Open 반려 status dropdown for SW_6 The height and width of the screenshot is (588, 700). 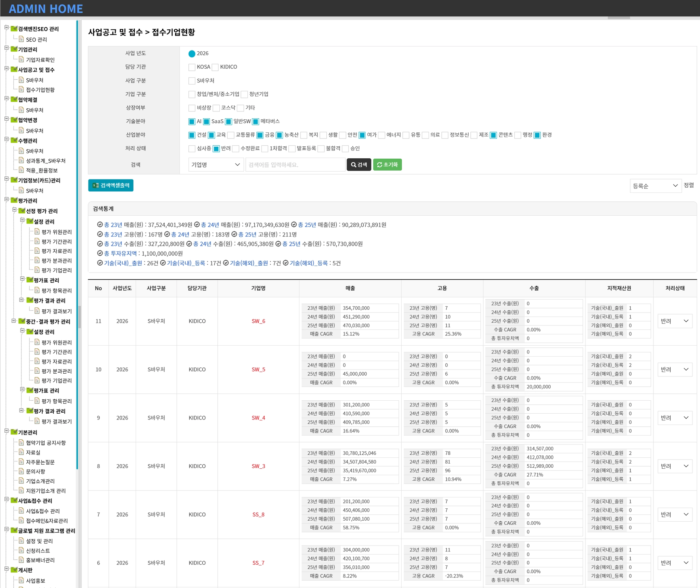pyautogui.click(x=675, y=321)
